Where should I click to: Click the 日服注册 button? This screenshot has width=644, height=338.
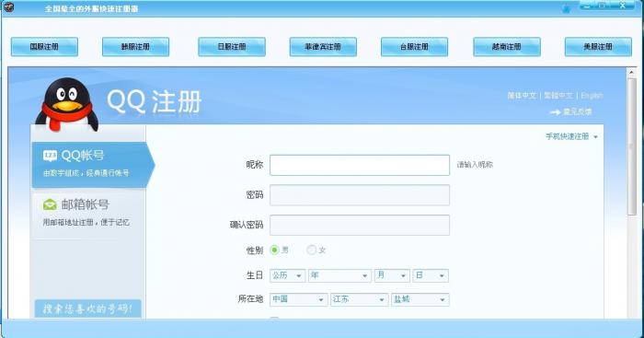point(232,47)
